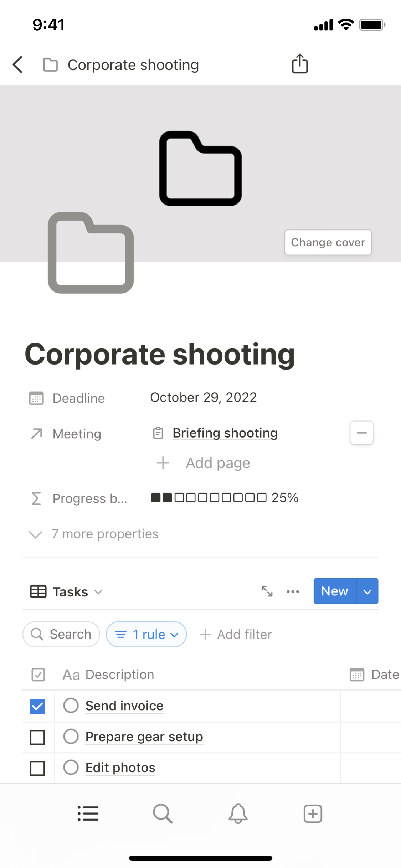The height and width of the screenshot is (868, 401).
Task: Click the Change cover button
Action: click(328, 242)
